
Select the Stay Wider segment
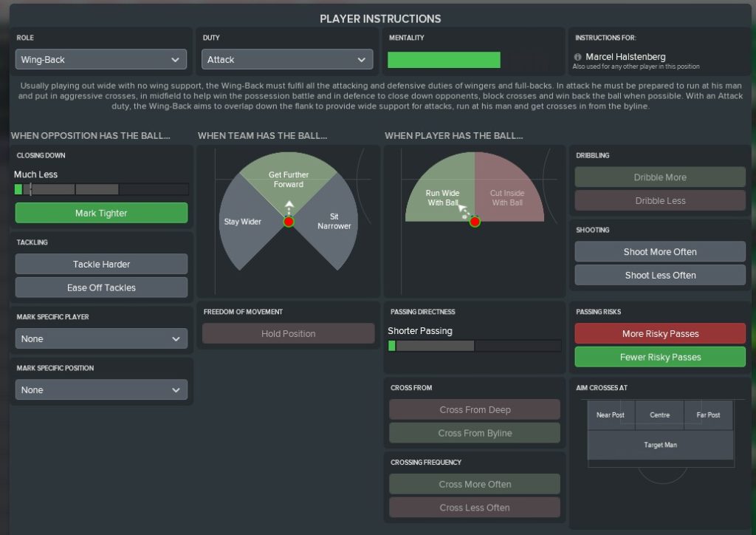(x=242, y=222)
